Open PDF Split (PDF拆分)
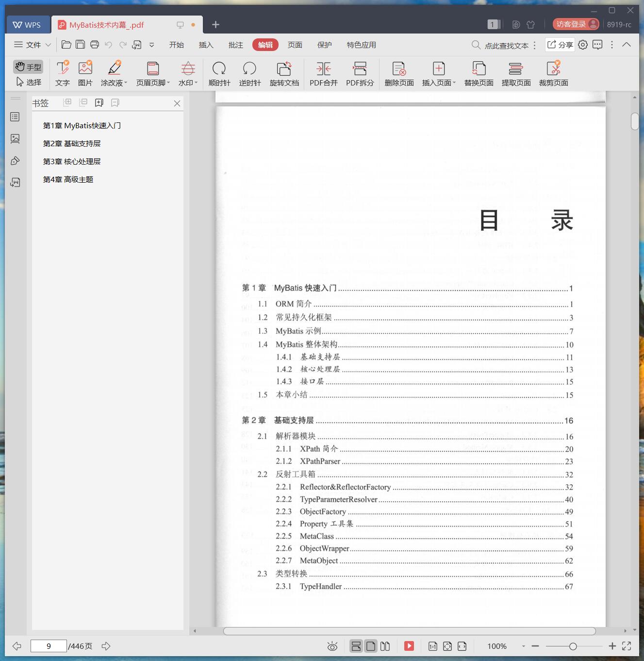 coord(360,73)
